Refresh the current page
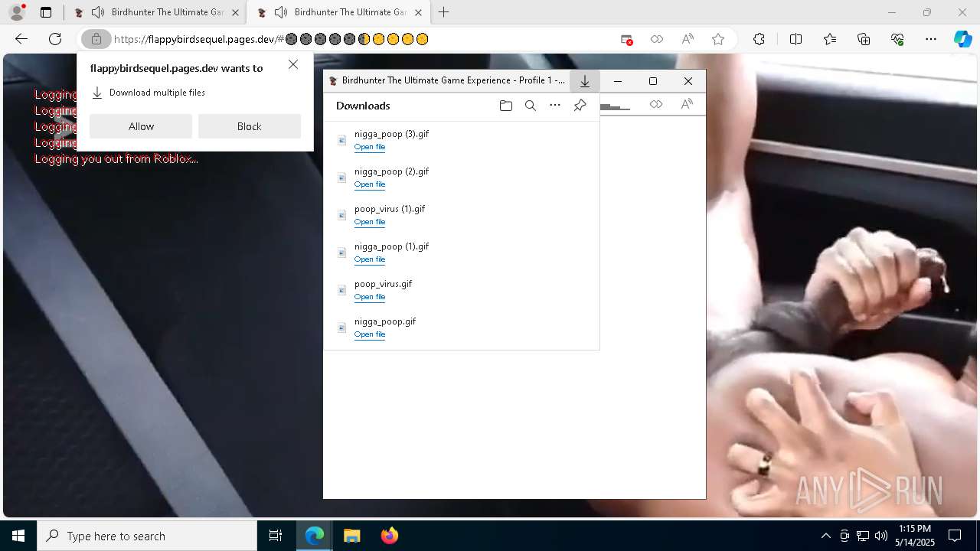Screen dimensions: 980x551 click(x=55, y=39)
